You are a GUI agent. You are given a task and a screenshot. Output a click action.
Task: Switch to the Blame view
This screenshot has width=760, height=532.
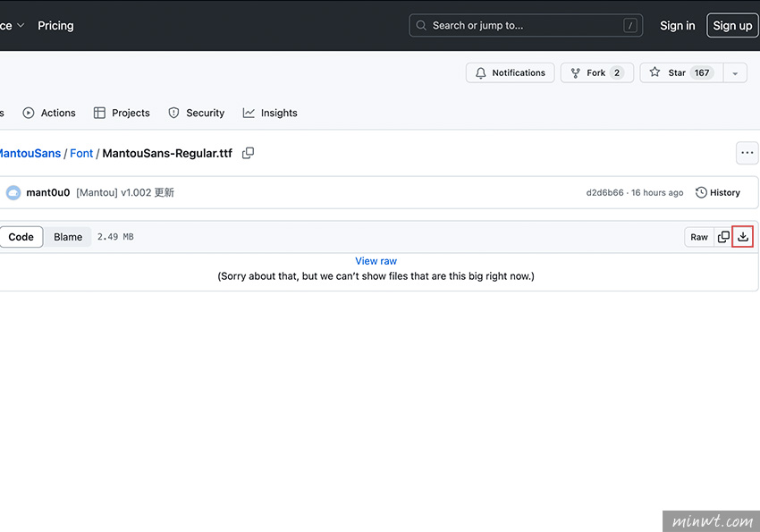[68, 237]
